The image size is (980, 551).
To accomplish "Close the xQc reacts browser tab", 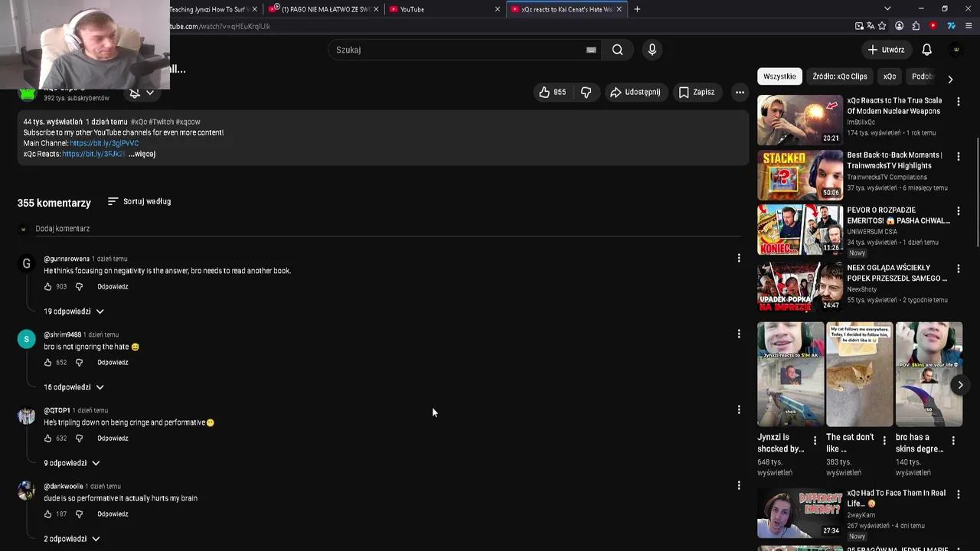I will click(x=619, y=9).
